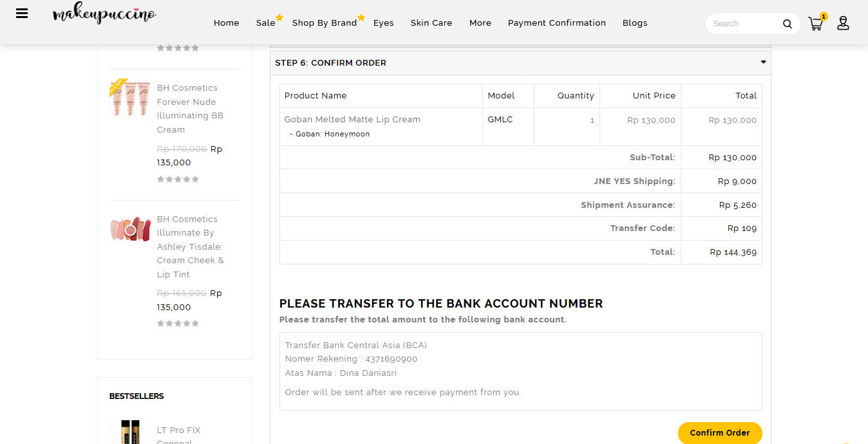The height and width of the screenshot is (444, 868).
Task: Click the Illuminate Cheek Tint star rating
Action: coord(178,324)
